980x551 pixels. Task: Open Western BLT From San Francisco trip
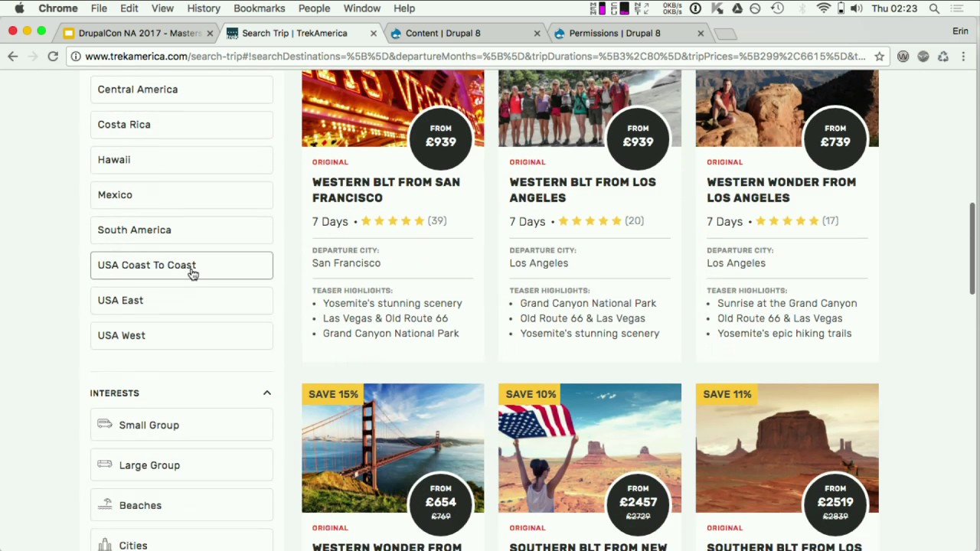386,190
